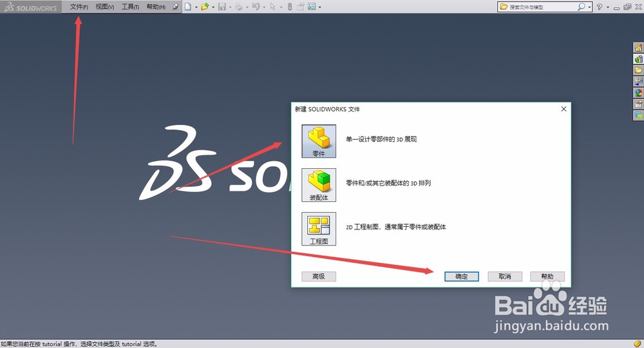Open File Explorer folder tab in task pane
The width and height of the screenshot is (644, 348).
638,70
